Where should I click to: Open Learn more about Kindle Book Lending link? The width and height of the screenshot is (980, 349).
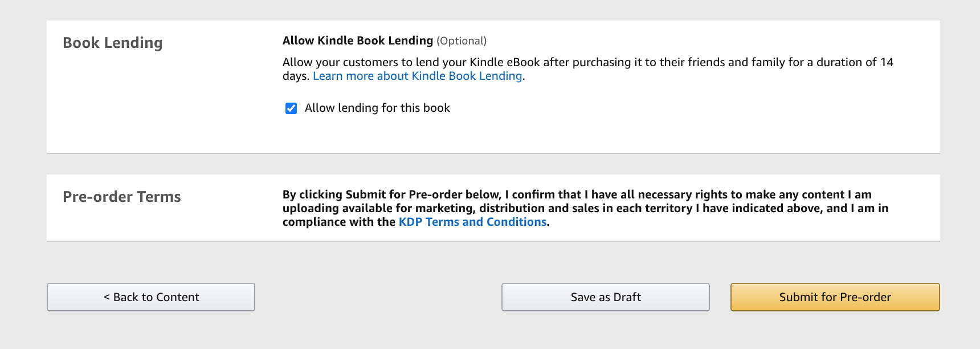coord(418,76)
